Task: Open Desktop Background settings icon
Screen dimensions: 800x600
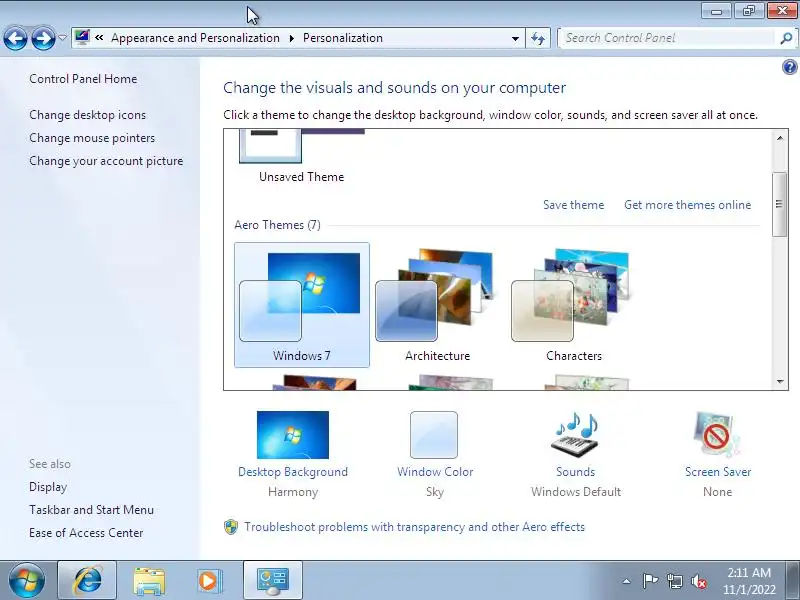Action: 293,435
